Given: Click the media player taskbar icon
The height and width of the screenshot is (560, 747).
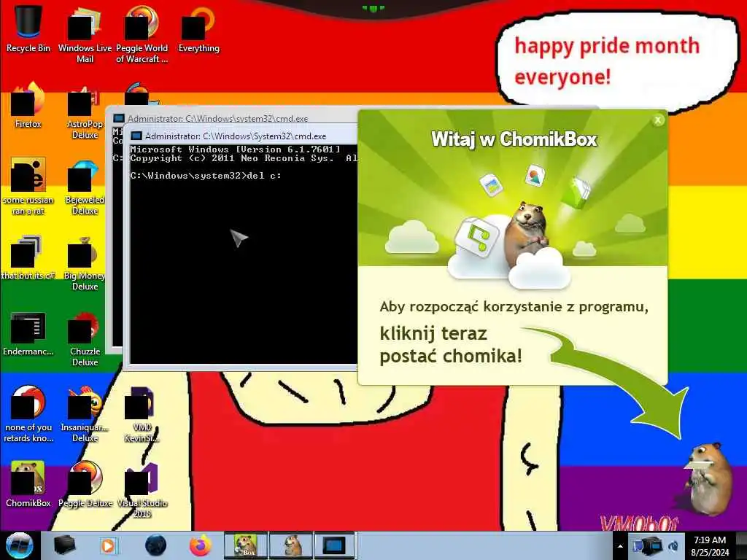Looking at the screenshot, I should tap(108, 545).
